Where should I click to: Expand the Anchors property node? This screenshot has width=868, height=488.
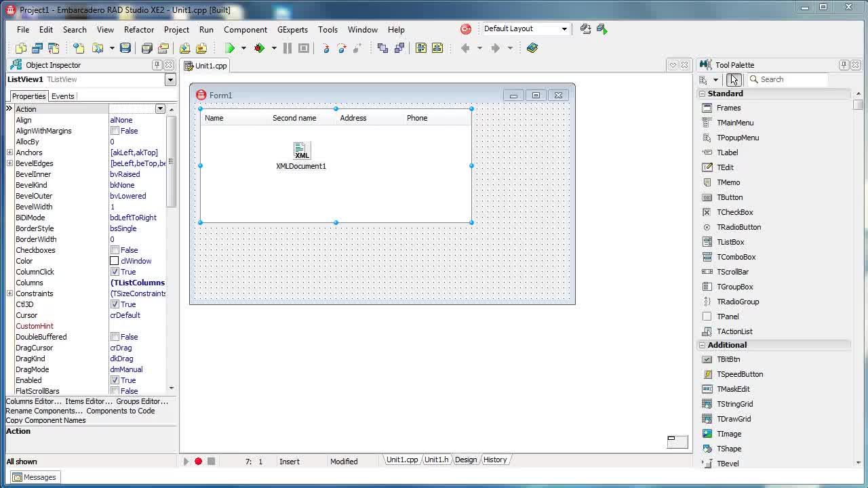(x=9, y=152)
